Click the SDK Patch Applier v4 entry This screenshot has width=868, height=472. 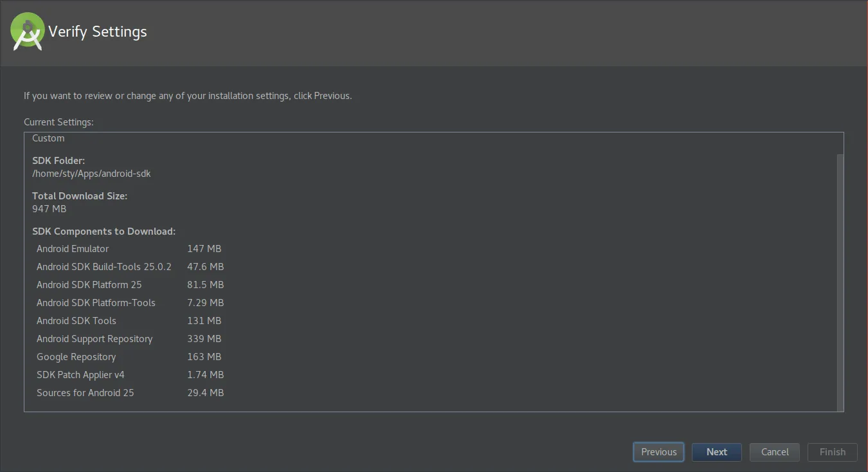pyautogui.click(x=80, y=375)
